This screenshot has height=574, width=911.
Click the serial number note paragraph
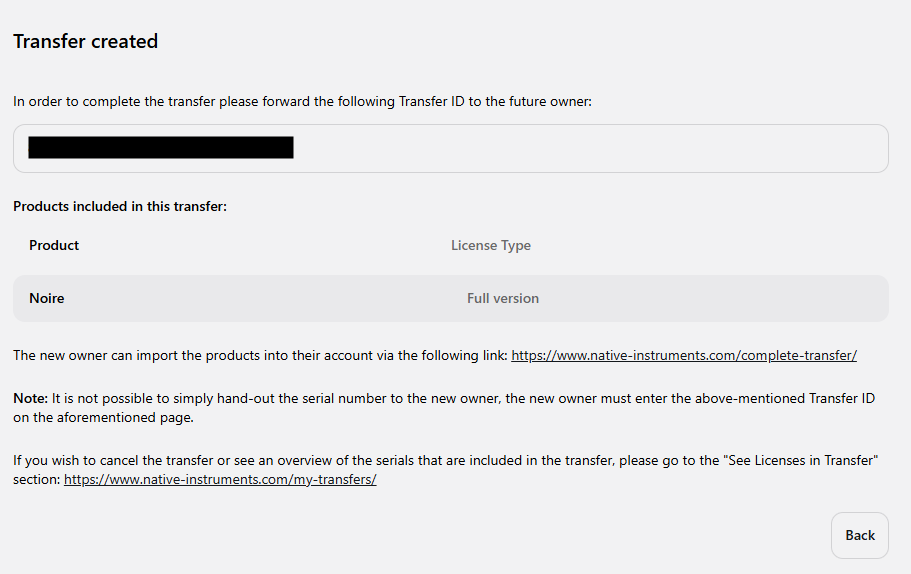[x=444, y=408]
